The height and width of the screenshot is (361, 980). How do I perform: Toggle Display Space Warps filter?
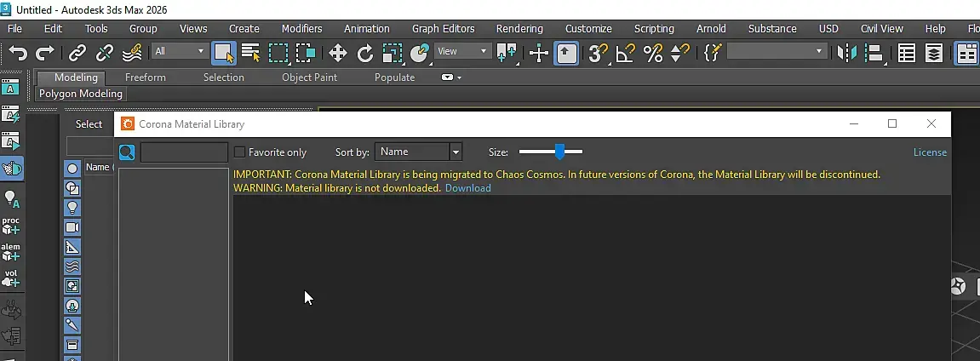[72, 266]
